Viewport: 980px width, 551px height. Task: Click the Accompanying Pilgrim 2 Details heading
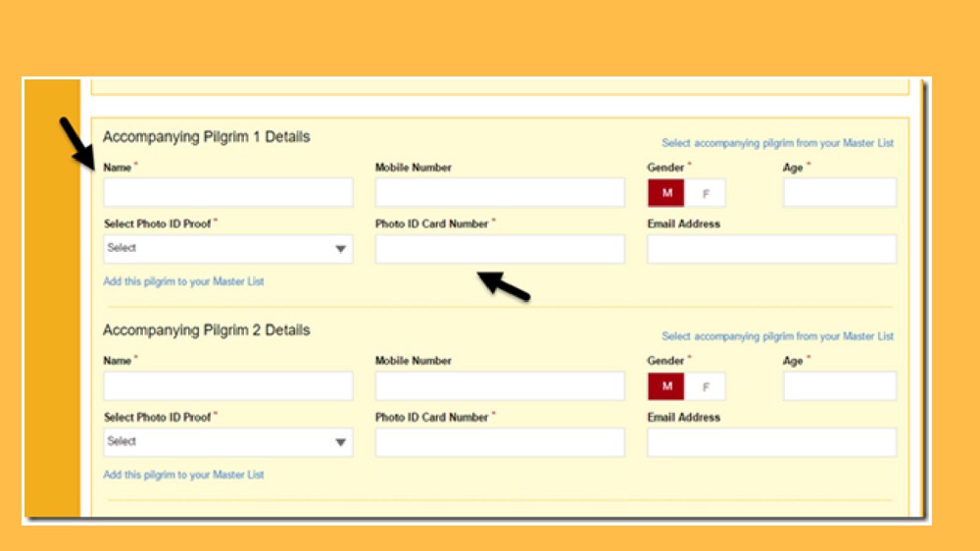(206, 330)
